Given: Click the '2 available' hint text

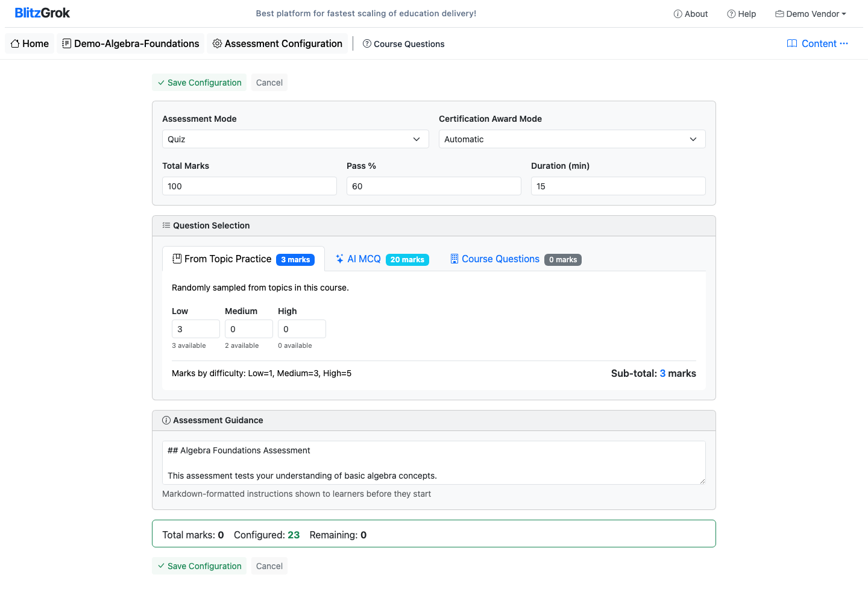Looking at the screenshot, I should coord(242,345).
